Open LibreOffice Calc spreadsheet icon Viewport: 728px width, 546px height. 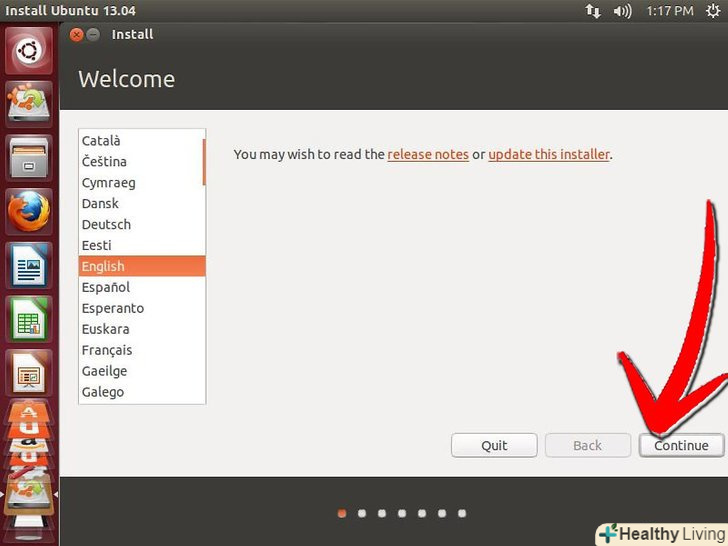[29, 319]
